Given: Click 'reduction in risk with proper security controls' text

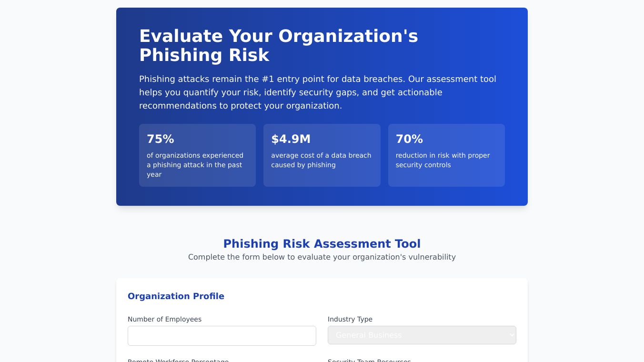Looking at the screenshot, I should pyautogui.click(x=443, y=160).
